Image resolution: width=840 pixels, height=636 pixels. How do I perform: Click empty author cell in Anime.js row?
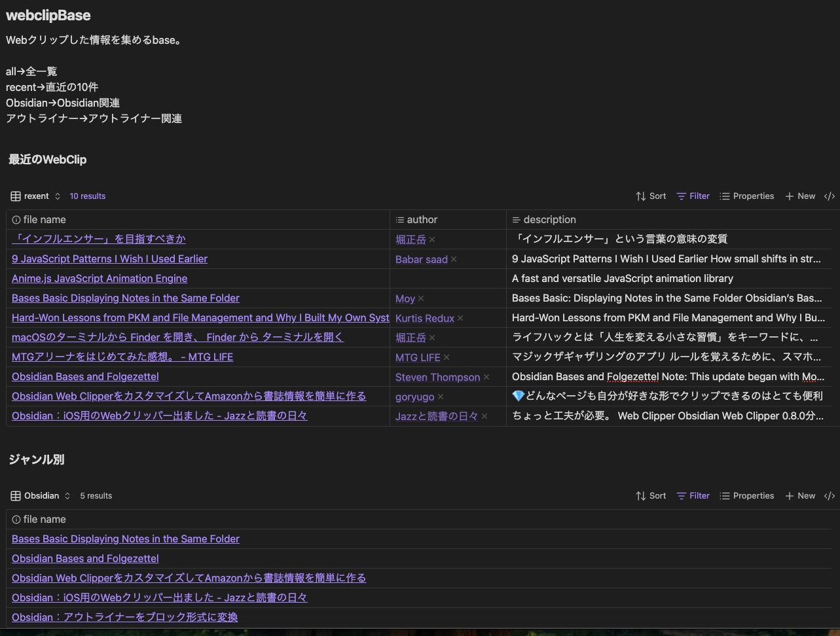point(448,279)
